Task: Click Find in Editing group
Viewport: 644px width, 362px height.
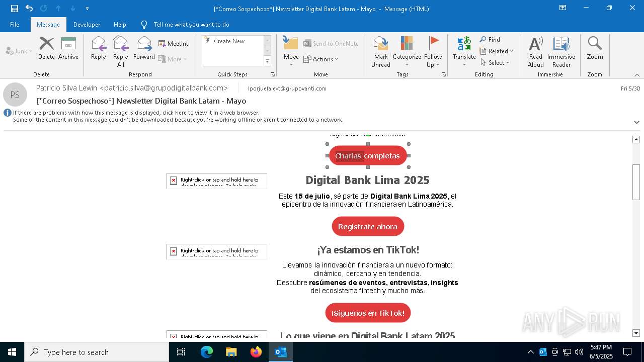Action: (490, 40)
